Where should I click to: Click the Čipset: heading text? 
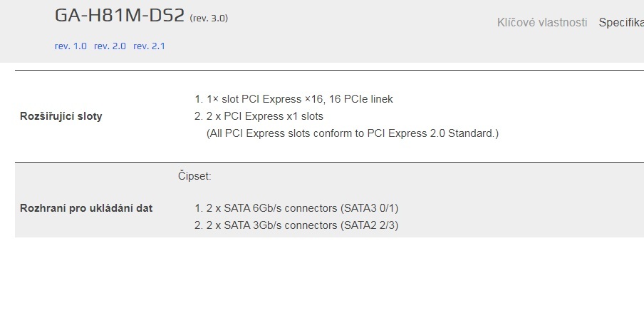click(x=194, y=175)
